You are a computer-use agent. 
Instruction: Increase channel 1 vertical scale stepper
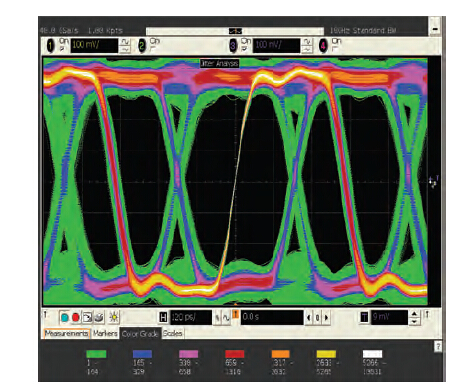tap(125, 42)
